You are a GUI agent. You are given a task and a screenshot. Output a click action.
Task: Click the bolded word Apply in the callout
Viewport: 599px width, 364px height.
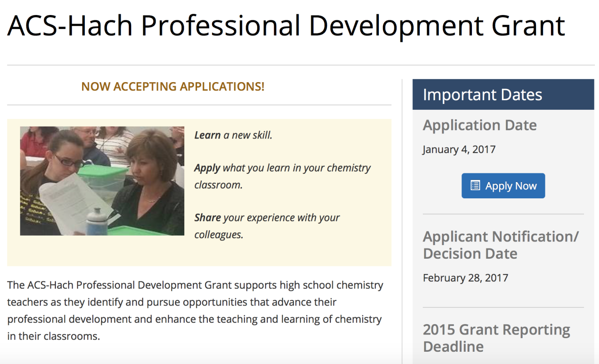[207, 167]
